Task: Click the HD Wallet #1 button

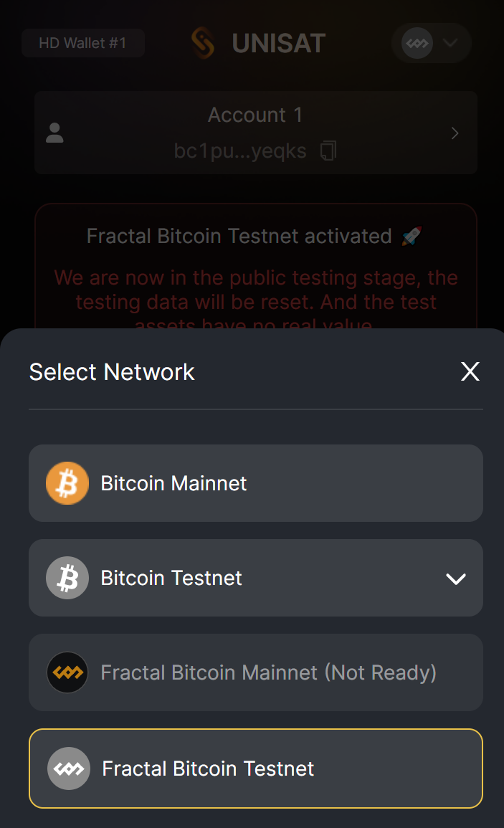Action: coord(82,43)
